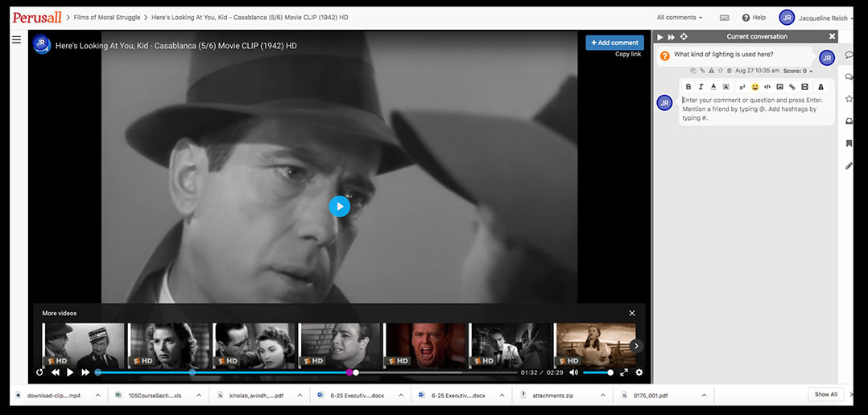868x415 pixels.
Task: Toggle the hamburger sidebar menu
Action: click(x=16, y=39)
